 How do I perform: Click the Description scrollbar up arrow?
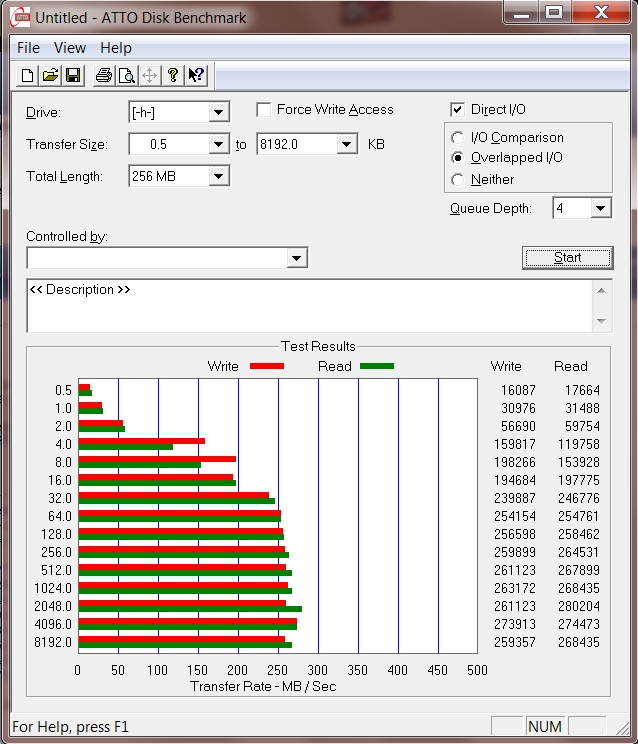[x=601, y=290]
